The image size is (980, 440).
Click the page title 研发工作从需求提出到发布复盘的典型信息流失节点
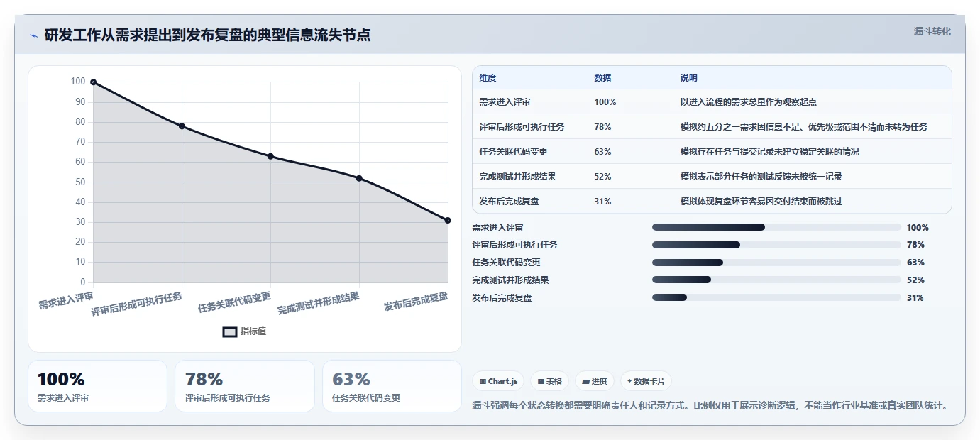[x=207, y=35]
